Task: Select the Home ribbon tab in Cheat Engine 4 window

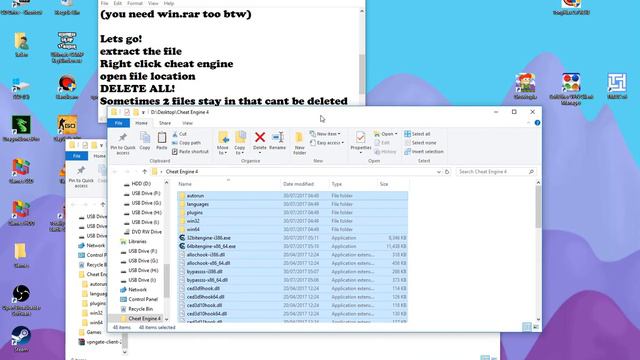Action: [x=141, y=123]
